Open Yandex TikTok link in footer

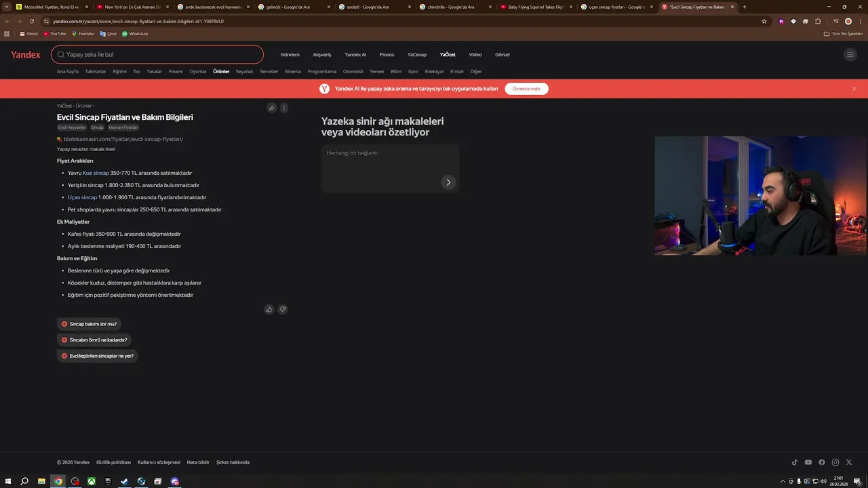point(795,462)
